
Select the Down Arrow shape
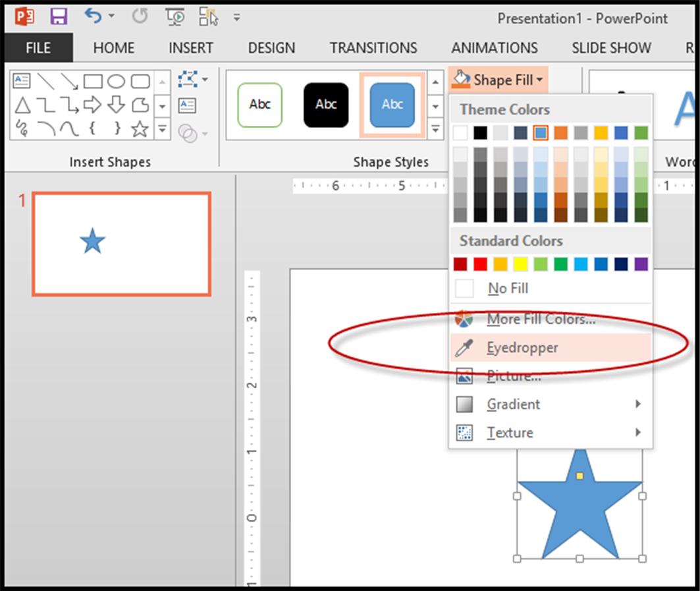tap(116, 105)
